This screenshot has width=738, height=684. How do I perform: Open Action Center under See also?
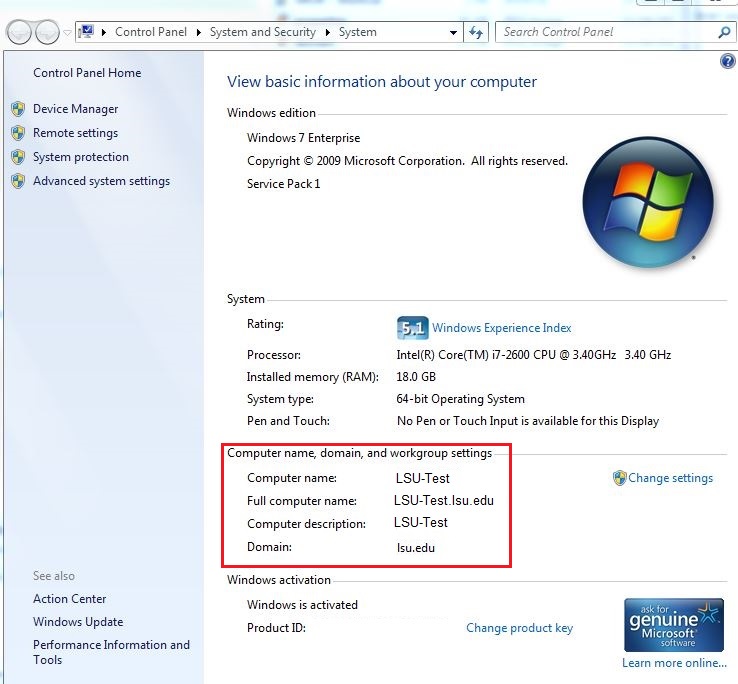[70, 599]
